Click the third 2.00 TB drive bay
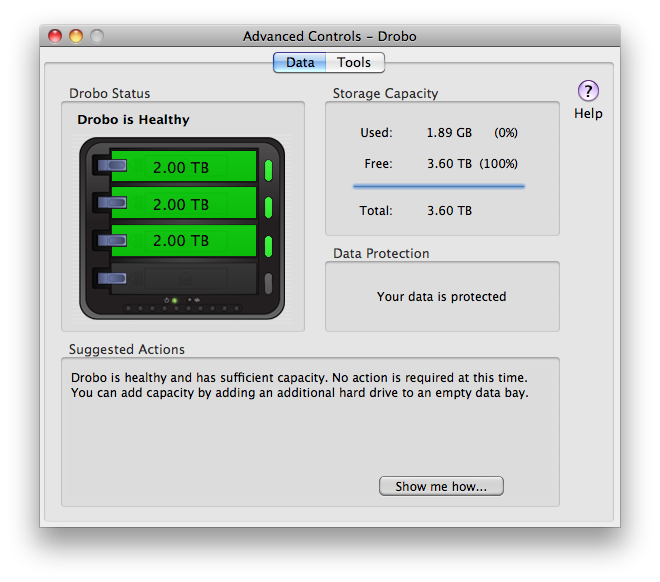This screenshot has width=660, height=582. pyautogui.click(x=183, y=240)
